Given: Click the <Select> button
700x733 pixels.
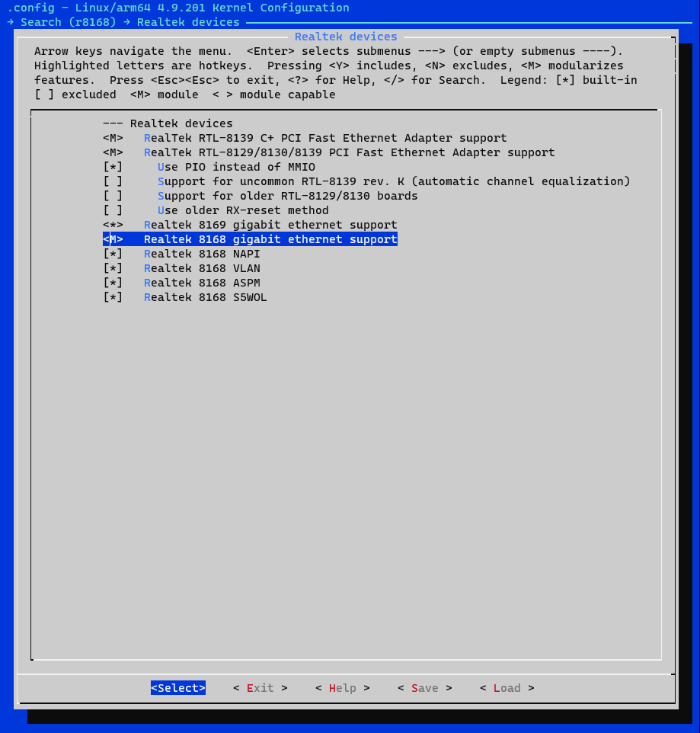Looking at the screenshot, I should (178, 688).
